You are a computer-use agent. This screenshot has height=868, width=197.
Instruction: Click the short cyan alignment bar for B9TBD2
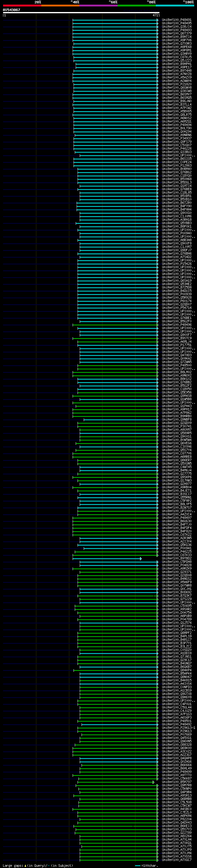tap(107, 558)
